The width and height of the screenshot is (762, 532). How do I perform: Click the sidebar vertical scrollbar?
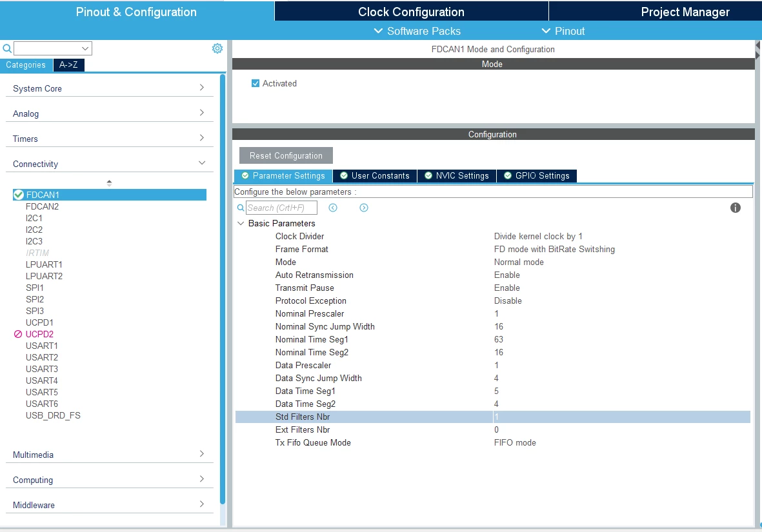coord(223,289)
